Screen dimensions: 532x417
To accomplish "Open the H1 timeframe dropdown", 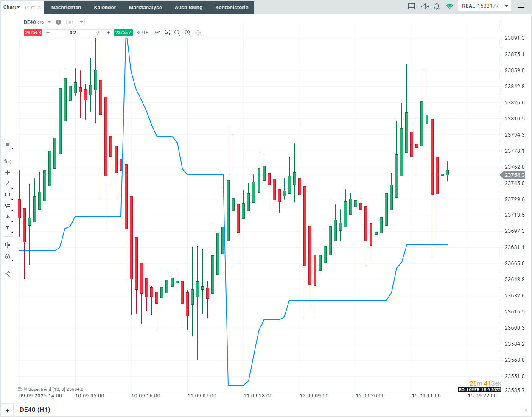I will click(x=76, y=22).
